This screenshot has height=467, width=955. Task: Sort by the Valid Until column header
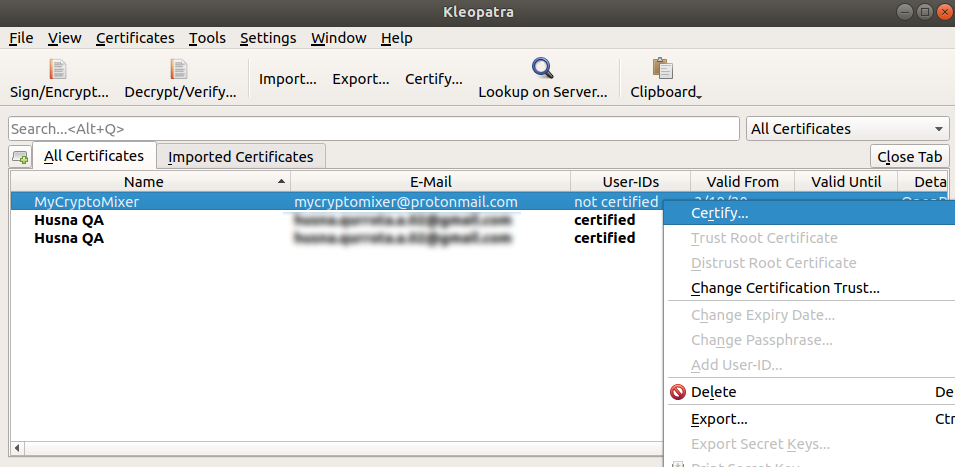click(x=846, y=181)
